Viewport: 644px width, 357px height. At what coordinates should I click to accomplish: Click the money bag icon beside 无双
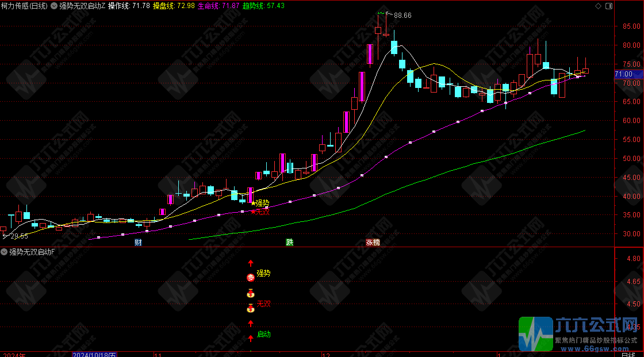251,309
